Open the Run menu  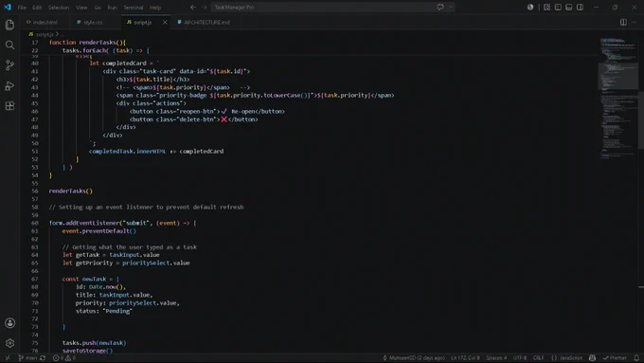112,8
